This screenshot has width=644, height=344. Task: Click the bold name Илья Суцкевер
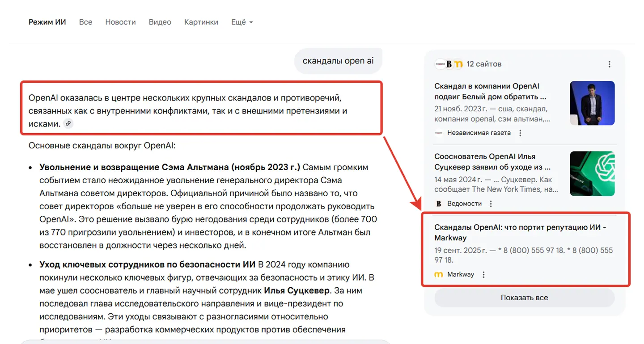[x=297, y=290]
